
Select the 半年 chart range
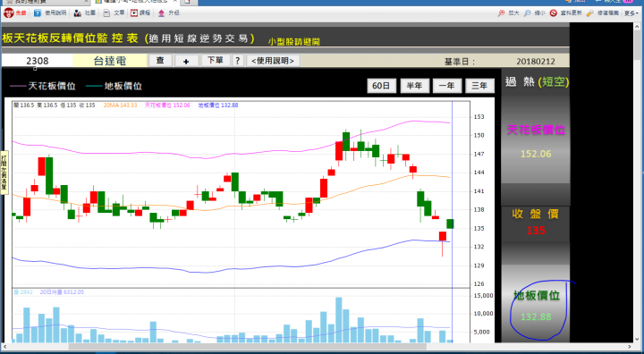[x=414, y=86]
